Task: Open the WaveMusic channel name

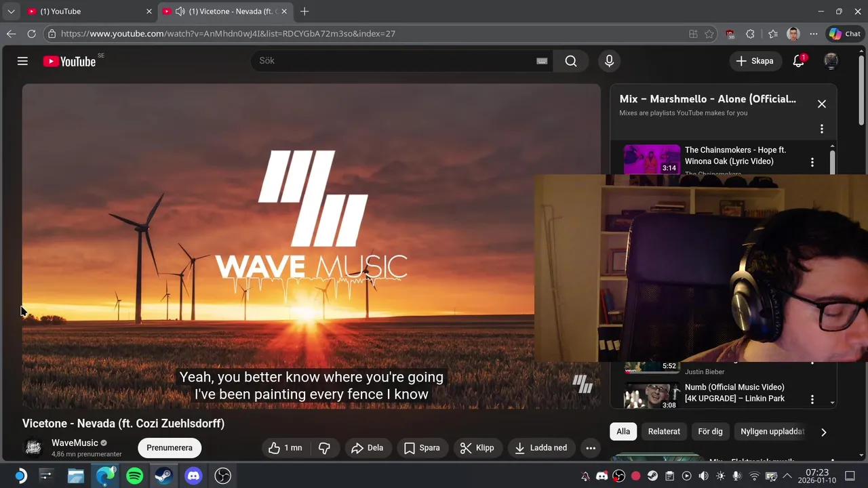Action: (x=75, y=443)
